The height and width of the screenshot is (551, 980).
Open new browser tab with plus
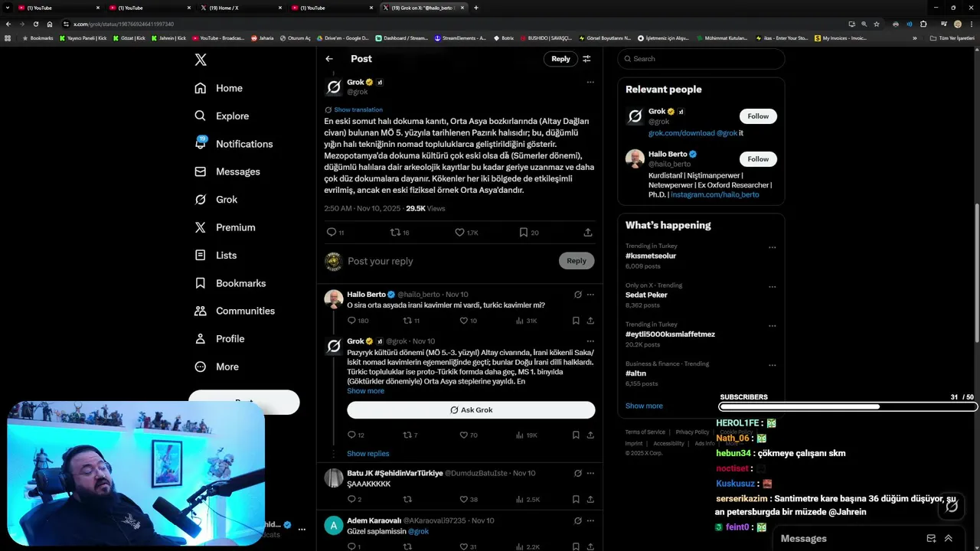pos(476,8)
